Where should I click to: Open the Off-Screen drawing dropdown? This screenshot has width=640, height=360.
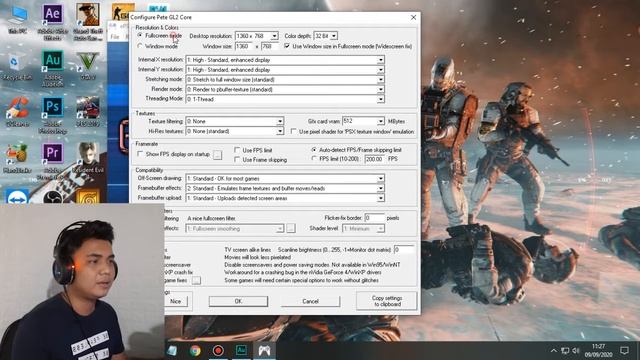pyautogui.click(x=380, y=178)
